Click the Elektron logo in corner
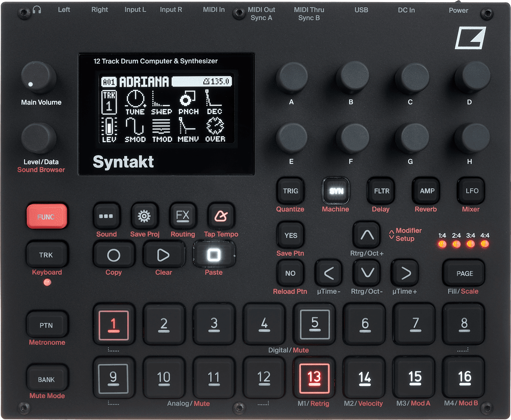 point(470,37)
